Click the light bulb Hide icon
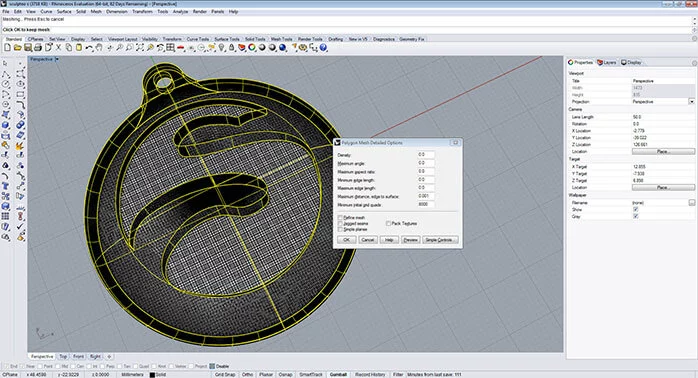This screenshot has height=378, width=698. click(x=221, y=48)
